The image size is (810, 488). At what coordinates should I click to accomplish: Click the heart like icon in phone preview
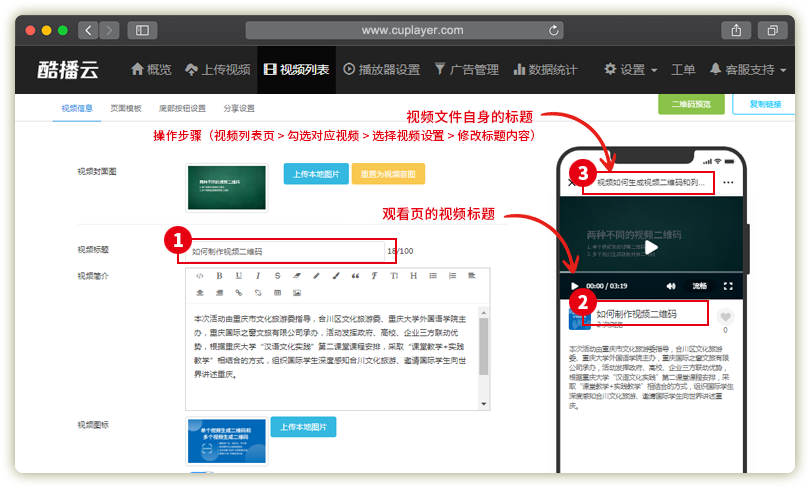725,317
